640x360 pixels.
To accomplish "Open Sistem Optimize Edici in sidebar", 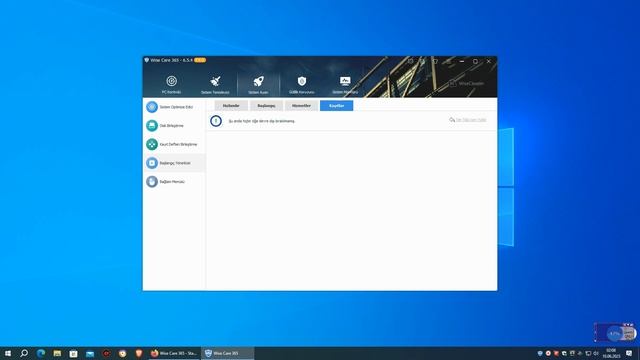I will 174,107.
